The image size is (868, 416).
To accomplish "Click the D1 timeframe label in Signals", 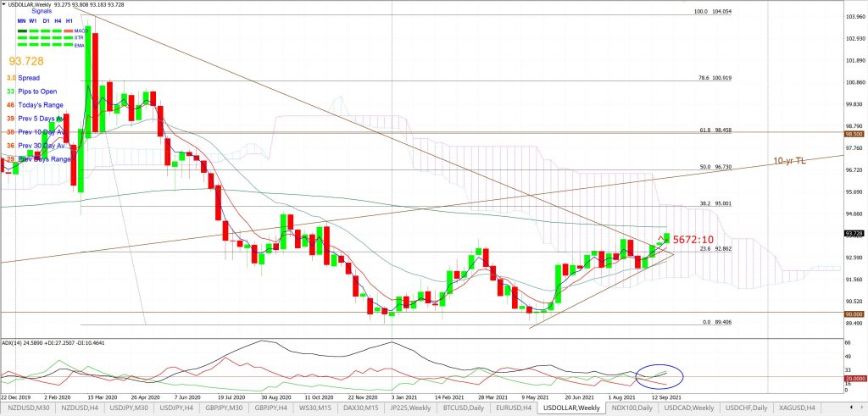I will [x=46, y=20].
